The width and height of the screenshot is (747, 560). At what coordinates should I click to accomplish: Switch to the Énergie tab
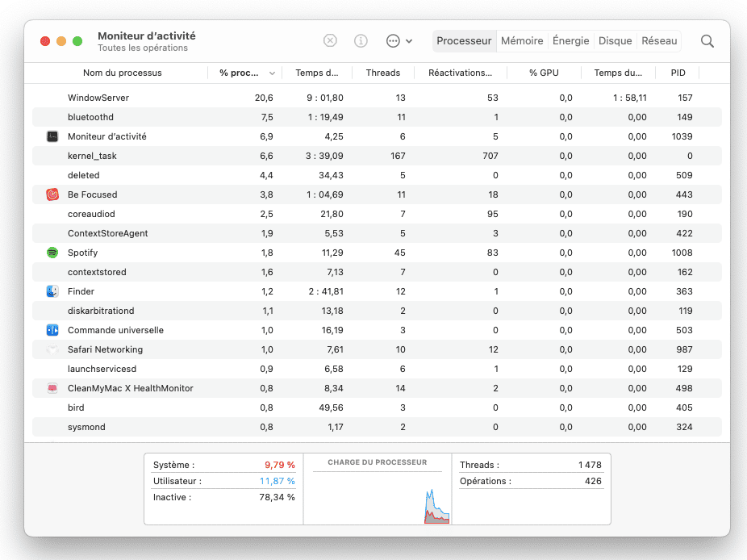(570, 40)
